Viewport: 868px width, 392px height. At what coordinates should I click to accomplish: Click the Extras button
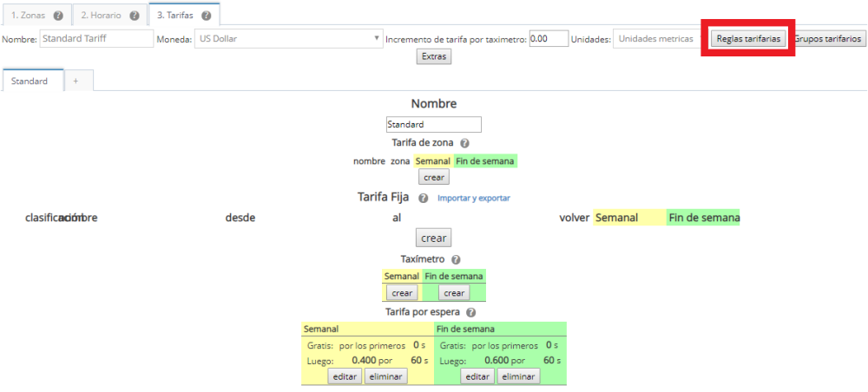[433, 56]
